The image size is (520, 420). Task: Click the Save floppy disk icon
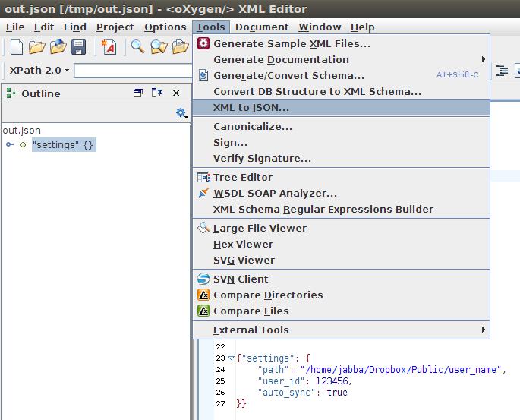pos(79,47)
